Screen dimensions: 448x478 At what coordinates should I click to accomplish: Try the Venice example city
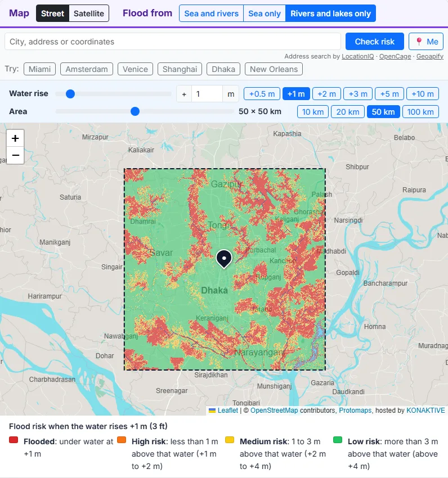pyautogui.click(x=135, y=69)
